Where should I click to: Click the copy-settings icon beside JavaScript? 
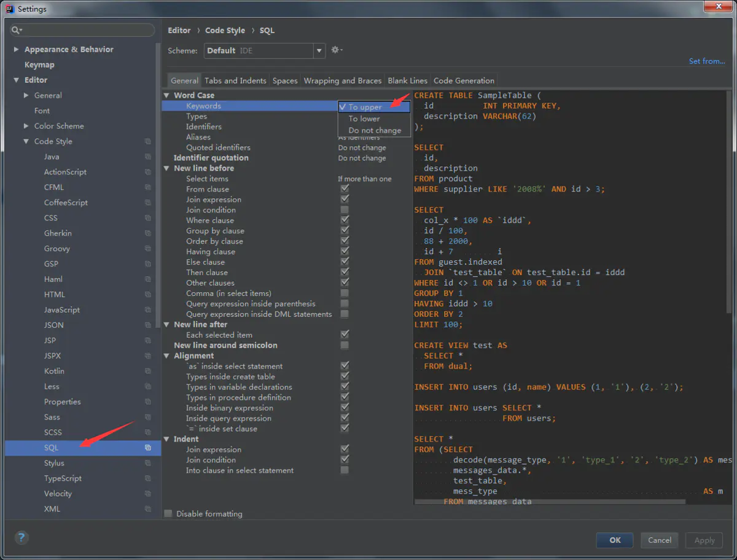tap(147, 310)
